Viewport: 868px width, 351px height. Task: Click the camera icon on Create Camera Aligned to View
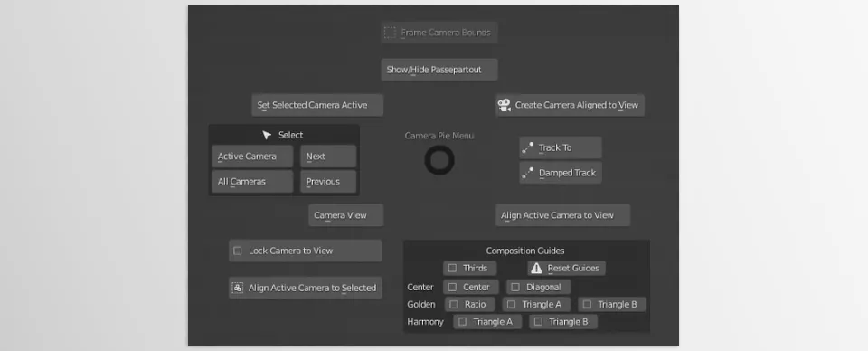tap(505, 105)
